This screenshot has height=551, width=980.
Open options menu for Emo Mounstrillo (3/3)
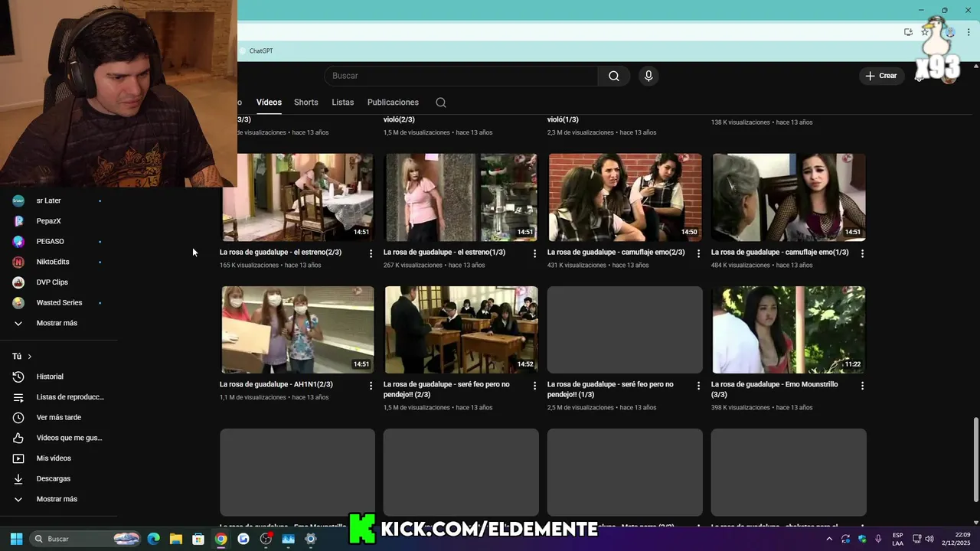point(862,386)
